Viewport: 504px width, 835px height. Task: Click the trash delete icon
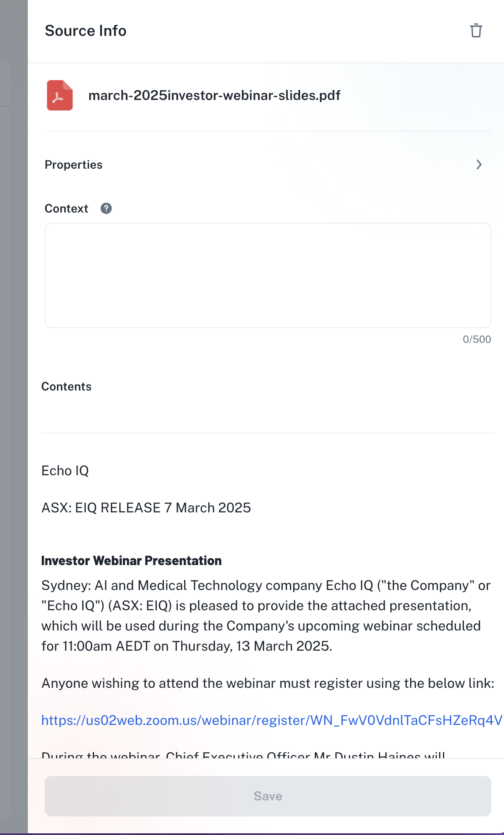pos(476,31)
